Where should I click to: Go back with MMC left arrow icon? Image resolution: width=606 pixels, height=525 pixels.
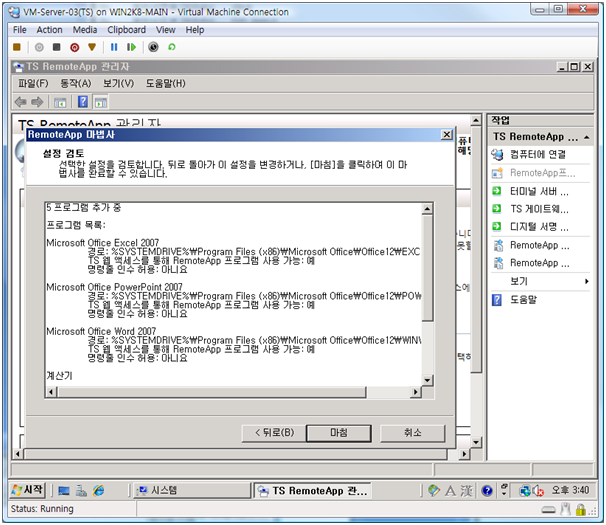[x=21, y=102]
